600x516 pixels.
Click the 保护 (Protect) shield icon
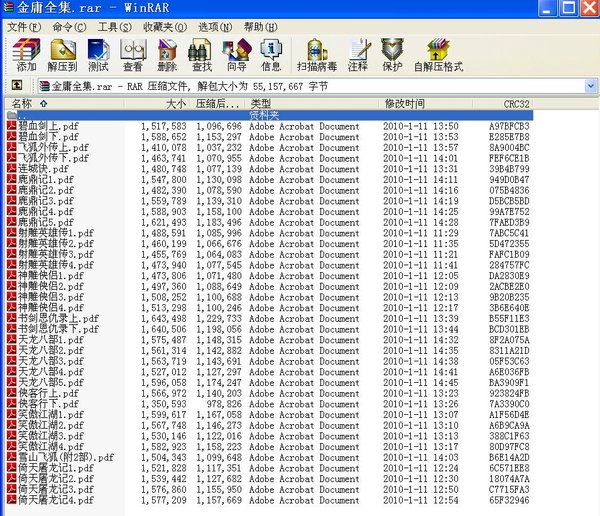click(x=392, y=55)
